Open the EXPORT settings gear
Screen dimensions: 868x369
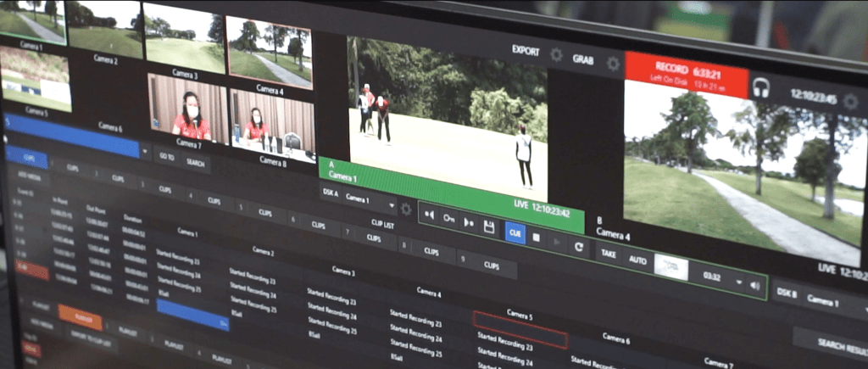(556, 54)
